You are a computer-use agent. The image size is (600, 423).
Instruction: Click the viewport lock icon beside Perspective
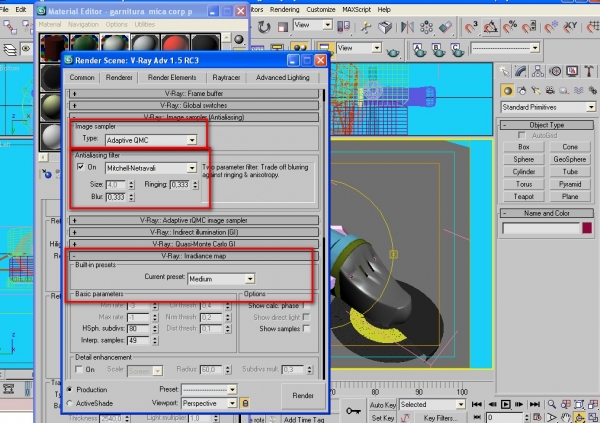click(245, 403)
